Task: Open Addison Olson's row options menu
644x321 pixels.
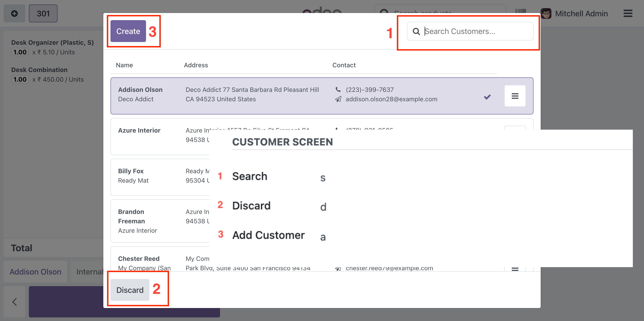Action: (x=515, y=96)
